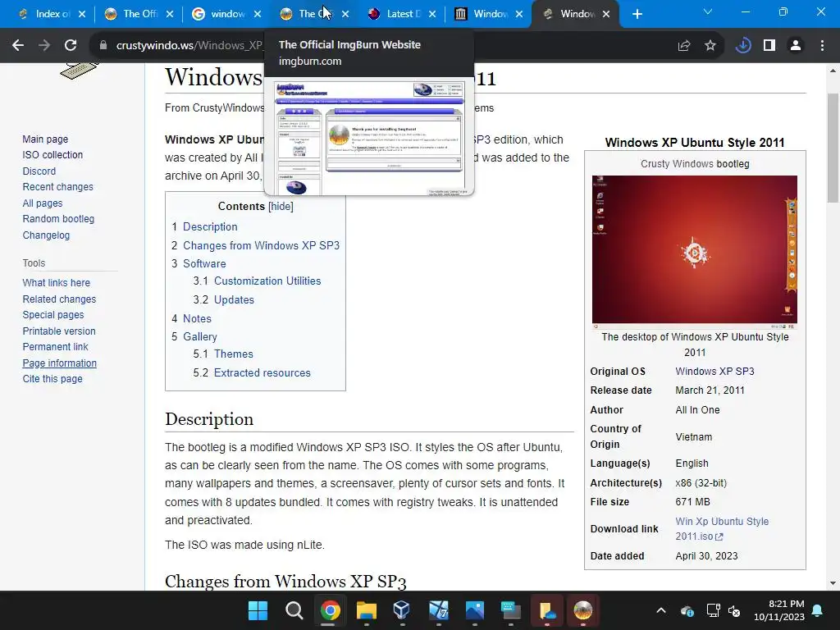
Task: Open the ImgBurn taskbar icon
Action: pyautogui.click(x=583, y=610)
